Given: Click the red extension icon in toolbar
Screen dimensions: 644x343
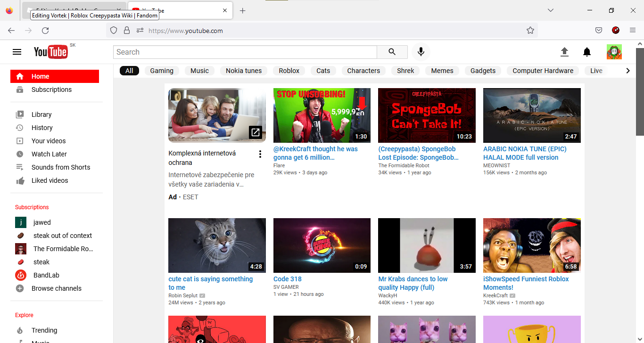Looking at the screenshot, I should tap(616, 31).
